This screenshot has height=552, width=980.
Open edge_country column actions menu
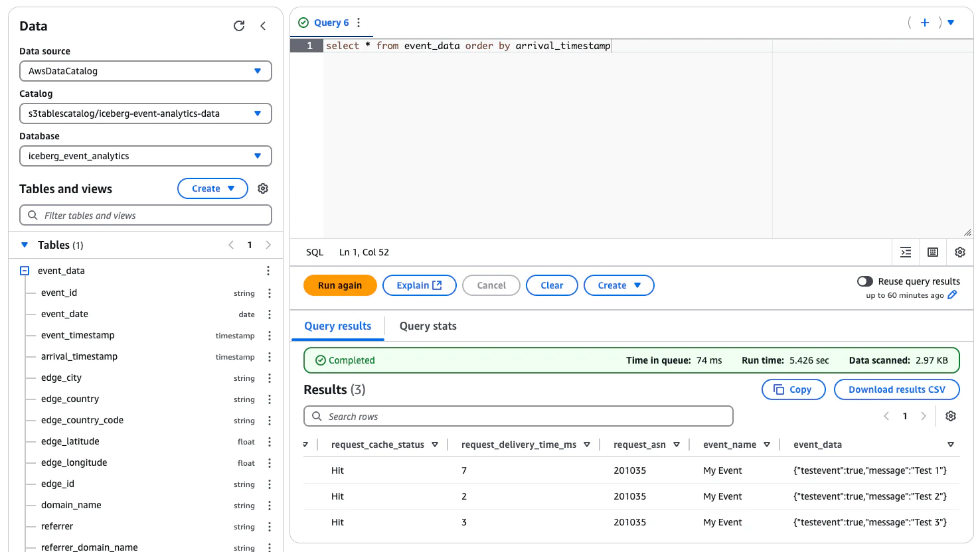pos(270,399)
